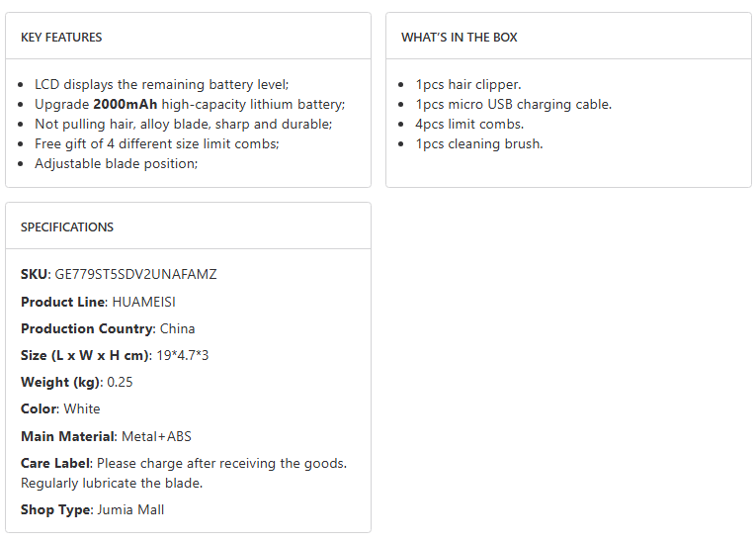The height and width of the screenshot is (542, 756).
Task: Click the Production Country China line
Action: (108, 328)
